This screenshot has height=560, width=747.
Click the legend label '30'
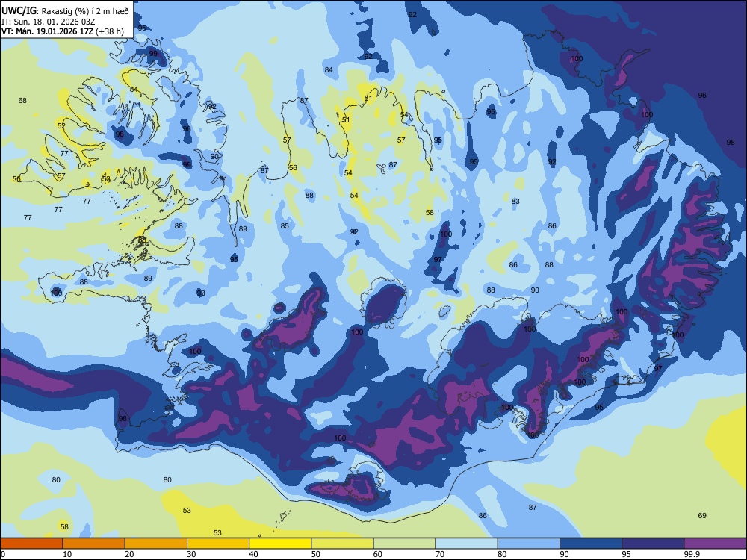click(191, 554)
